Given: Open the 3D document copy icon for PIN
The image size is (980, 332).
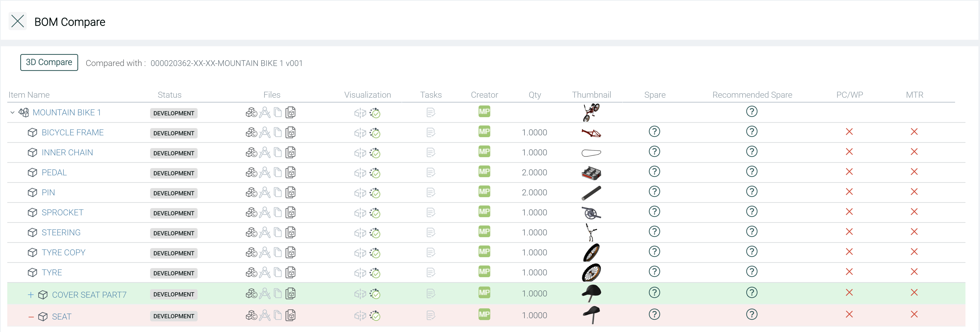Looking at the screenshot, I should (291, 193).
